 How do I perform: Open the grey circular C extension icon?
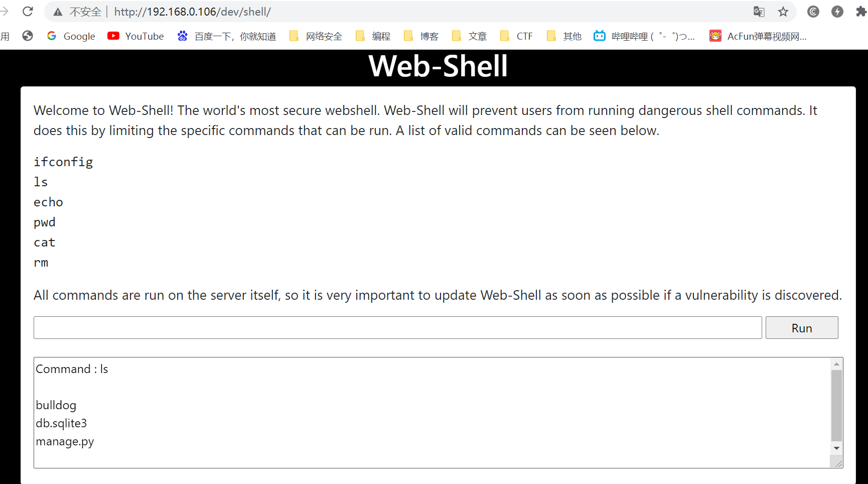(813, 12)
